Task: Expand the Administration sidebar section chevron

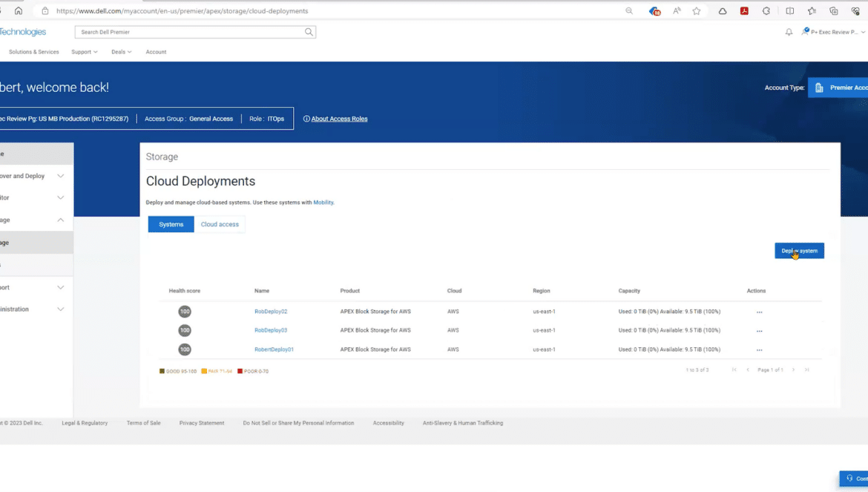Action: [60, 309]
